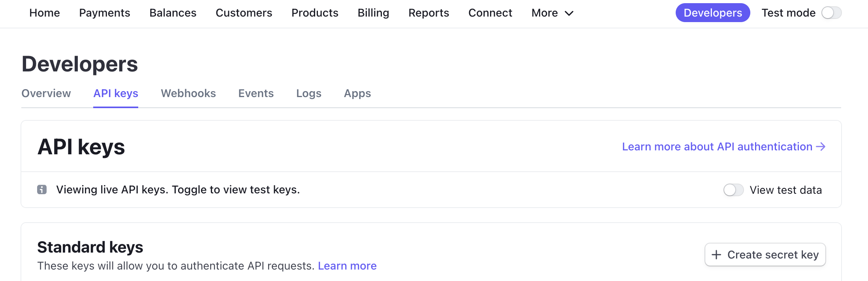The image size is (868, 281).
Task: Open the Overview tab
Action: tap(46, 94)
